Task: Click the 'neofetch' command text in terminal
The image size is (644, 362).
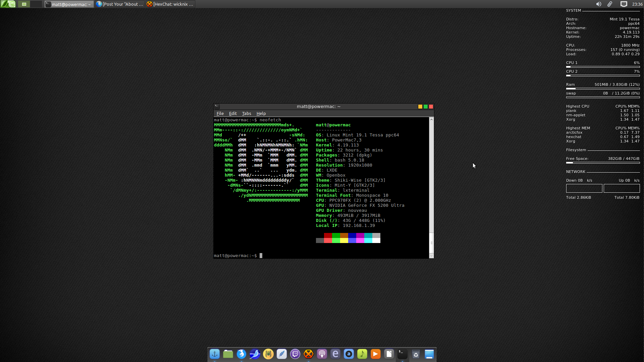Action: click(270, 120)
